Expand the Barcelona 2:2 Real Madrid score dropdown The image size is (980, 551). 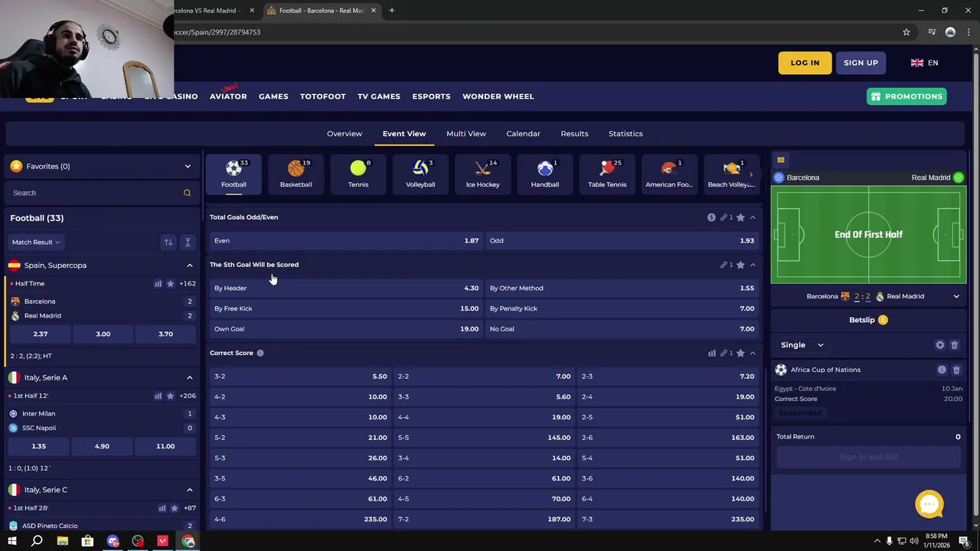tap(956, 296)
